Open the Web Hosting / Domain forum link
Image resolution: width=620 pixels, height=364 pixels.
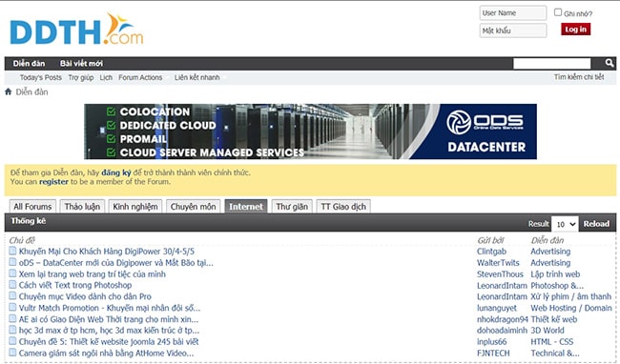coord(571,308)
